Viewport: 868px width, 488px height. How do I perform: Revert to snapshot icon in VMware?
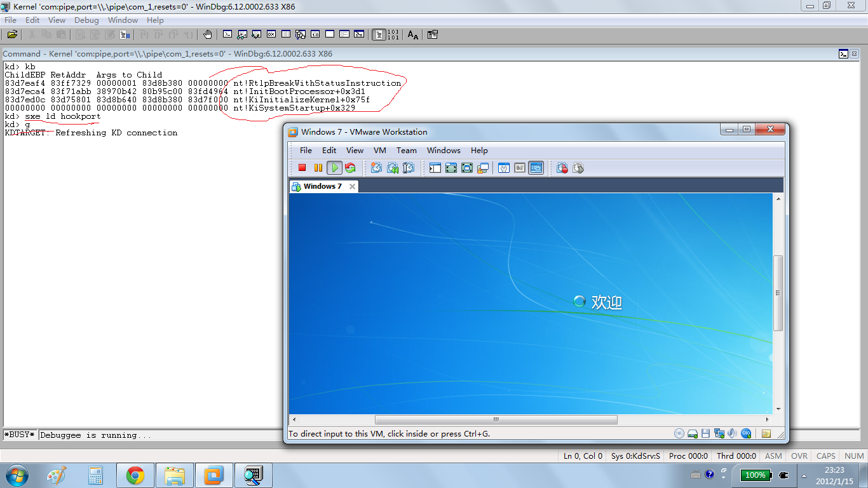click(392, 168)
